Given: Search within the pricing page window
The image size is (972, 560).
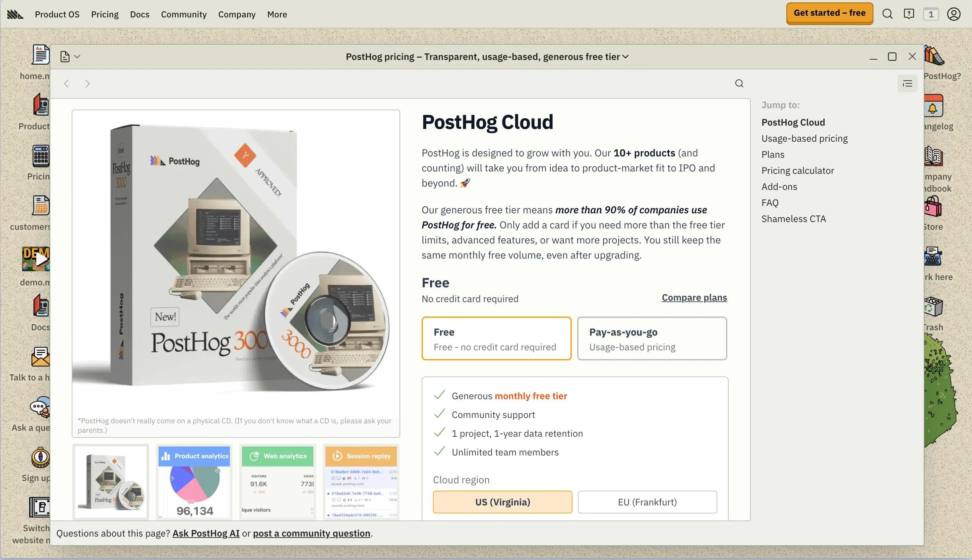Looking at the screenshot, I should (739, 83).
